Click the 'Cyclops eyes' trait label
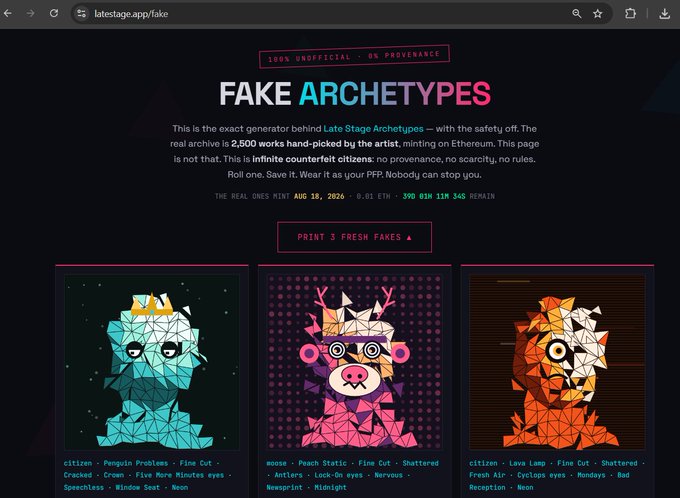The height and width of the screenshot is (498, 680). click(x=541, y=475)
